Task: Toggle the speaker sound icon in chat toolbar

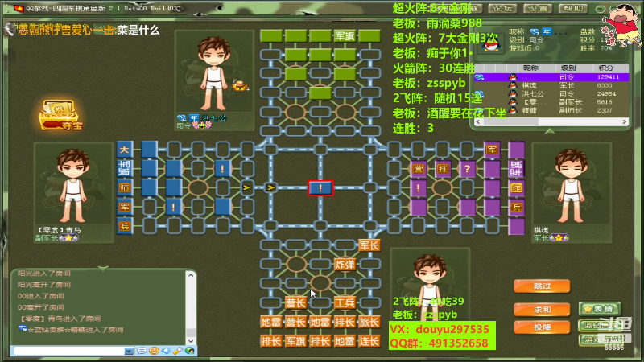Action: [166, 351]
